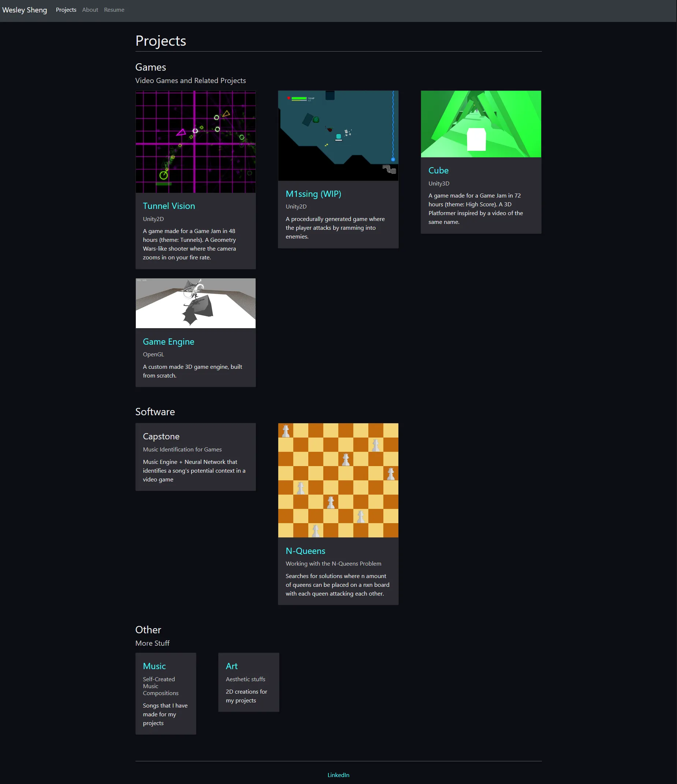Switch to the Projects navigation tab
Screen dimensions: 677x784
tap(66, 10)
